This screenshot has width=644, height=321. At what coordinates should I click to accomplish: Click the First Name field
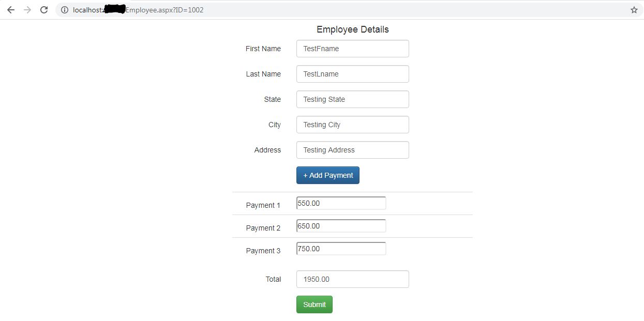pos(353,49)
